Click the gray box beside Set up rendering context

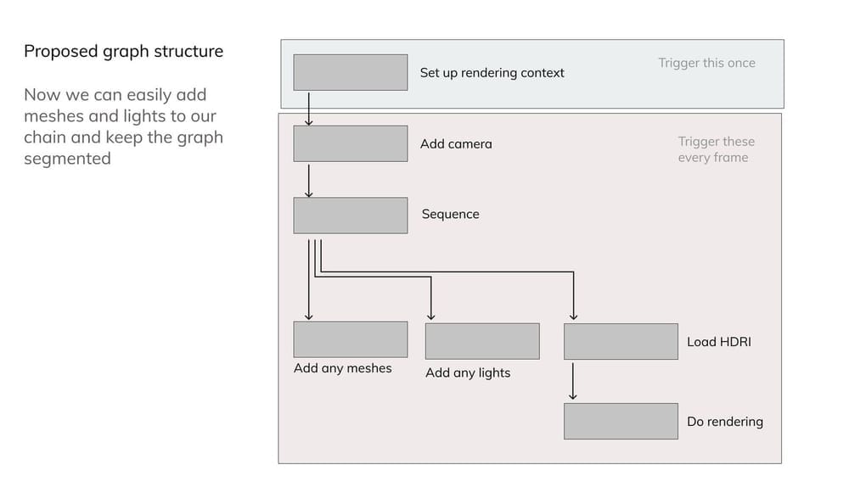pyautogui.click(x=350, y=72)
